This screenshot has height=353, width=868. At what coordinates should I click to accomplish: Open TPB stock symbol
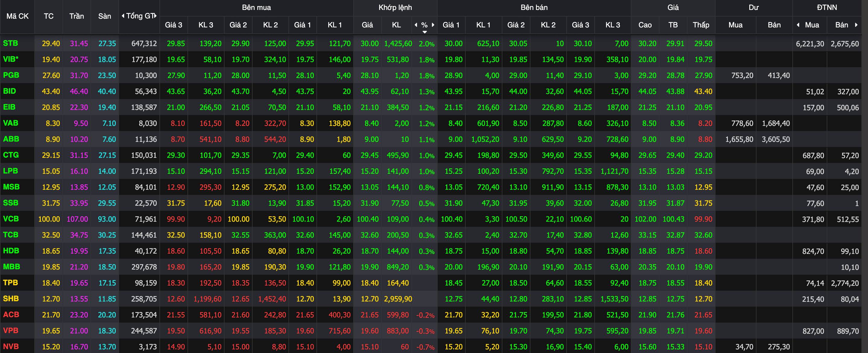tap(11, 283)
